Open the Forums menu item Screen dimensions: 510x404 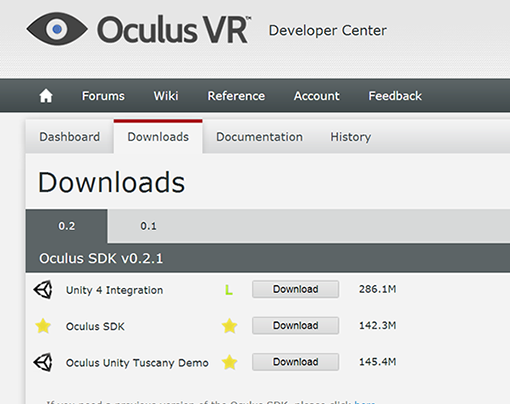[103, 96]
